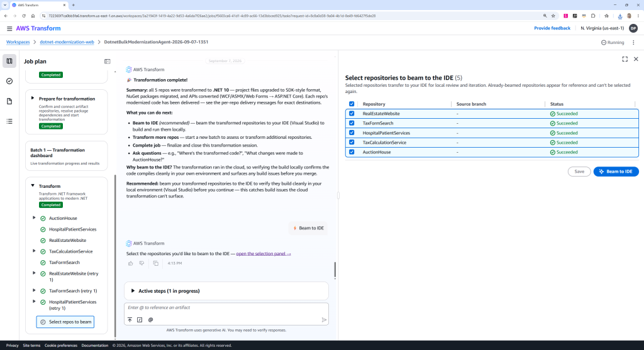Uncheck the AuctionHouse repository checkbox
644x350 pixels.
click(x=352, y=152)
